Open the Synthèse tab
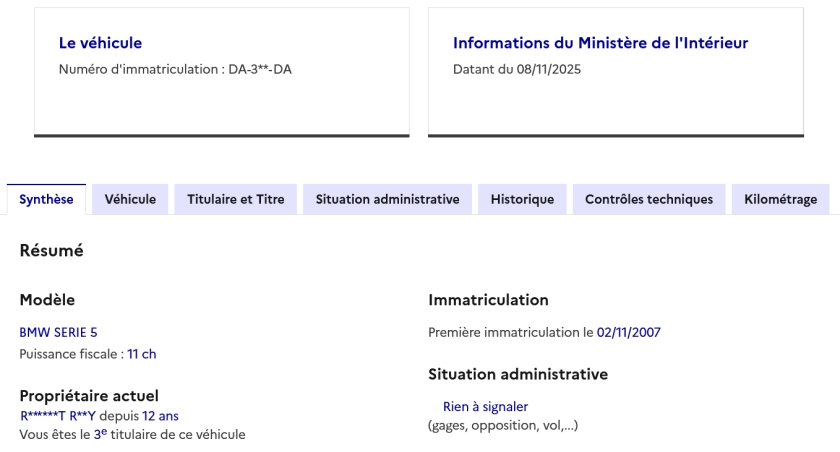 click(46, 199)
